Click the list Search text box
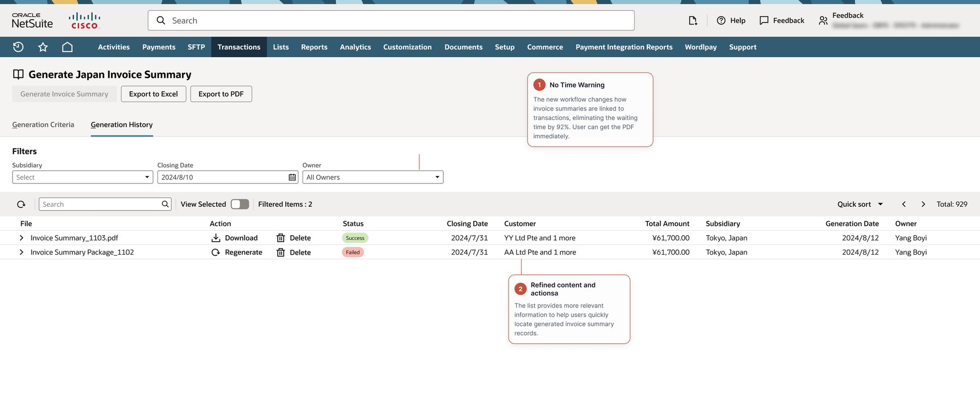Viewport: 980px width, 419px height. [x=105, y=204]
